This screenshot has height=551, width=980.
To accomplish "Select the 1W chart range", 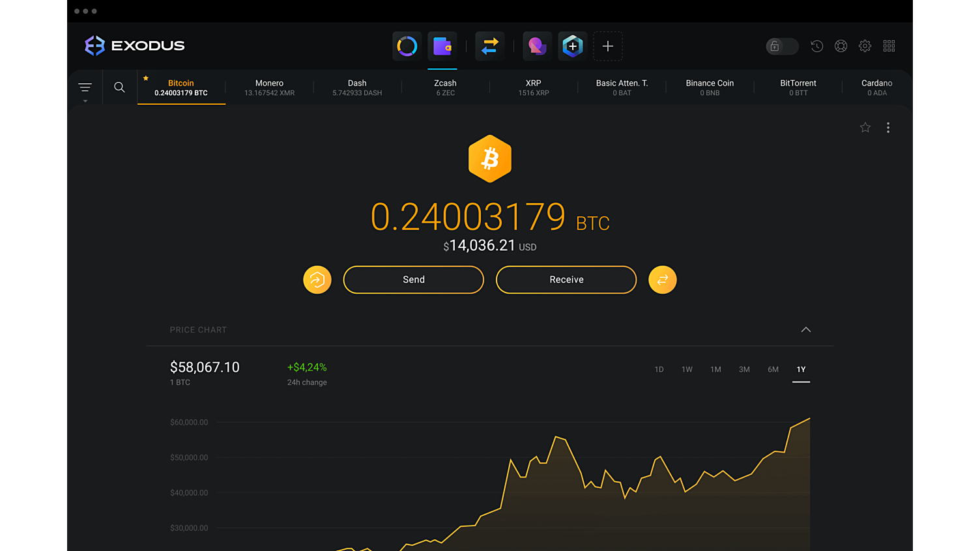I will click(x=687, y=369).
